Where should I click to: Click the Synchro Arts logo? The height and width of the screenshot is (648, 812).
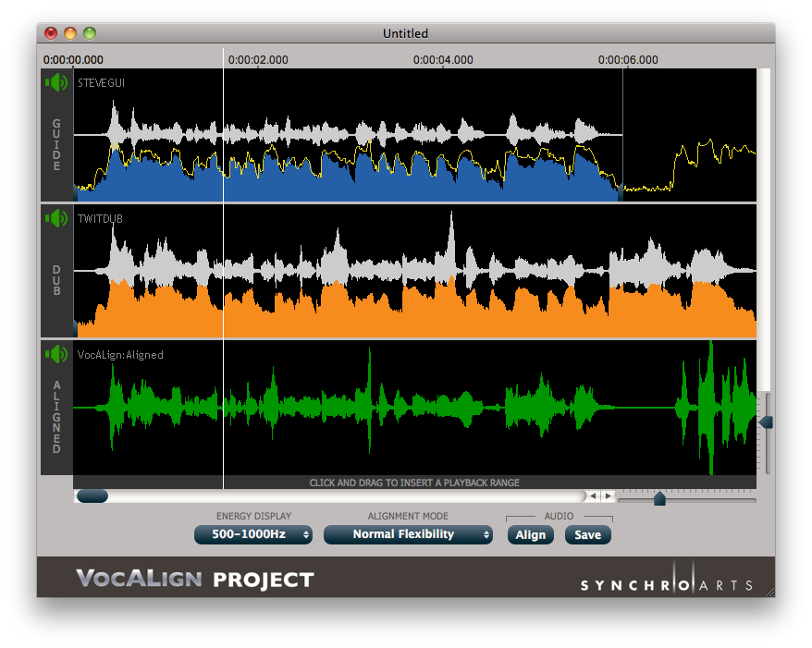click(666, 584)
